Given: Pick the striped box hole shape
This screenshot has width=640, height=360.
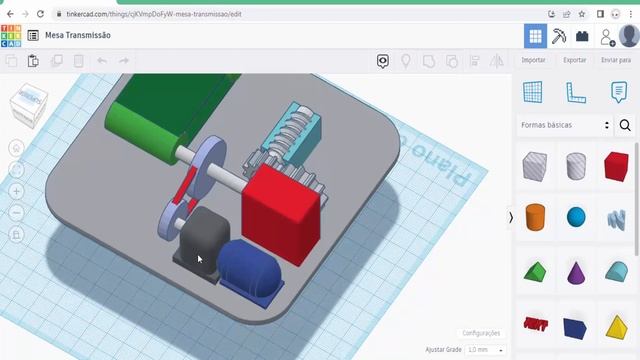Looking at the screenshot, I should 535,166.
